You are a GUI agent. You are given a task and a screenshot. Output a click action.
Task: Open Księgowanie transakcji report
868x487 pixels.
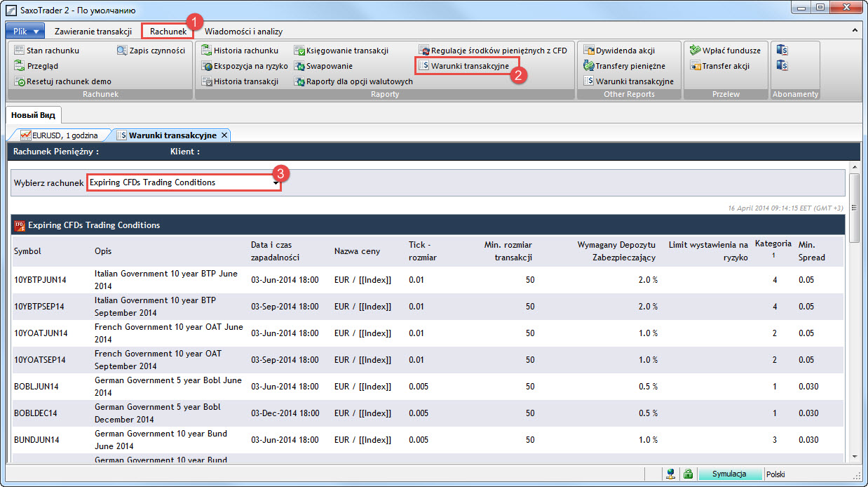coord(340,51)
